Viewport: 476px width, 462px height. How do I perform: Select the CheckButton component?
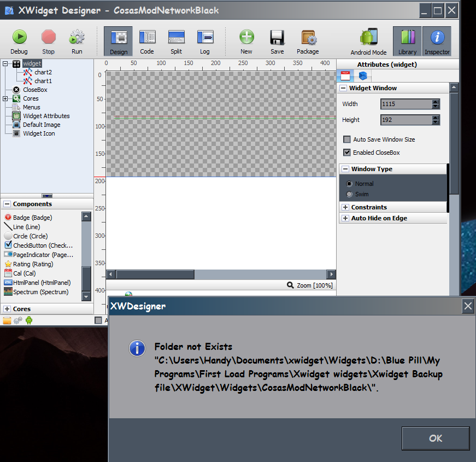(39, 245)
